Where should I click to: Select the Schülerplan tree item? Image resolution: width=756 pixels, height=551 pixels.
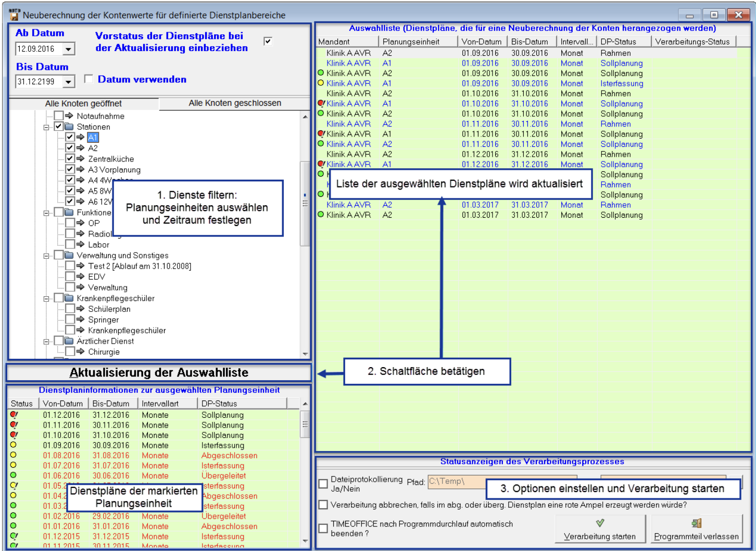tap(109, 309)
